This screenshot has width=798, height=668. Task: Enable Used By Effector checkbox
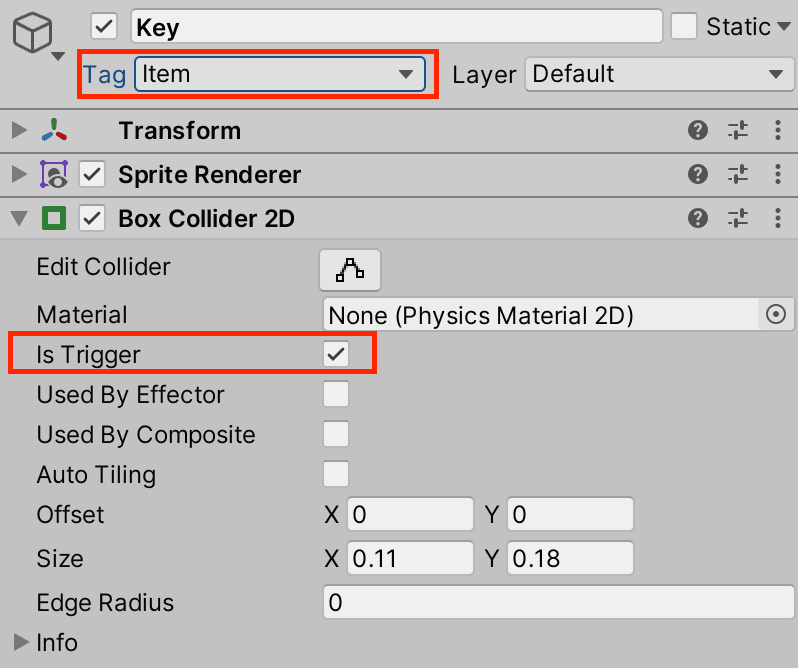click(x=336, y=394)
